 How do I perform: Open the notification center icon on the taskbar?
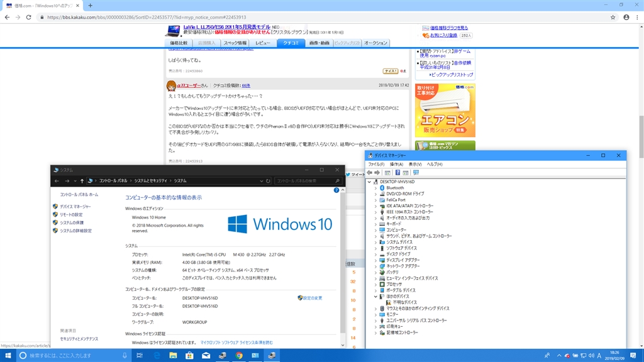633,356
